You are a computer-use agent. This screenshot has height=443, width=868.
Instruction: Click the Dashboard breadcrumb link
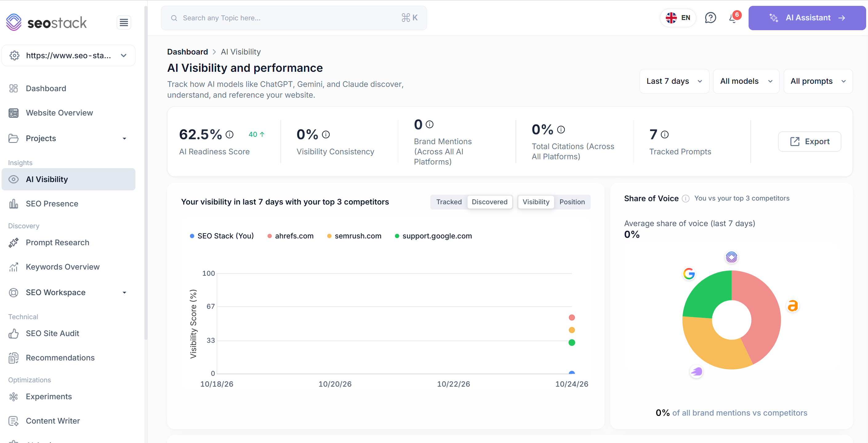pos(187,52)
